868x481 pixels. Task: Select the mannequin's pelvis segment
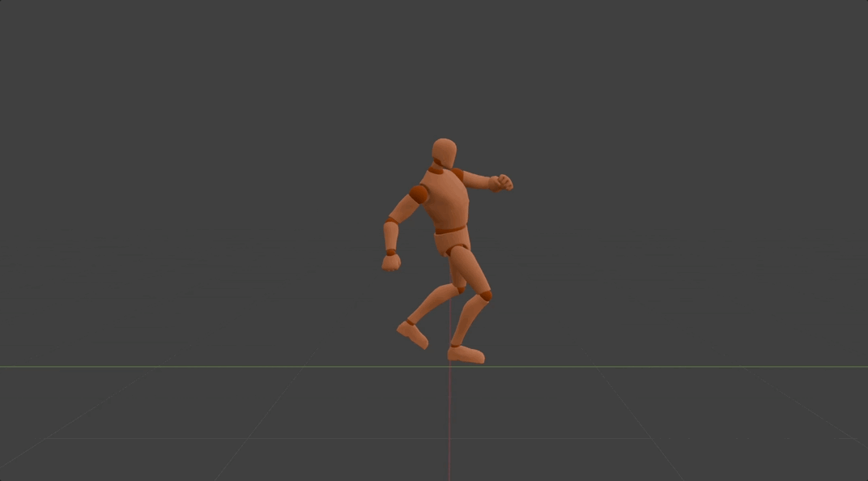[450, 240]
